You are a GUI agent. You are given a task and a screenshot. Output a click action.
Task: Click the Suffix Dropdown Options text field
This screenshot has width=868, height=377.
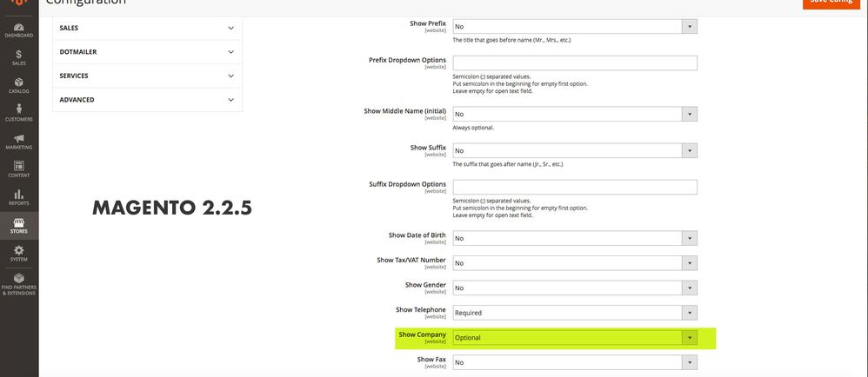(575, 187)
